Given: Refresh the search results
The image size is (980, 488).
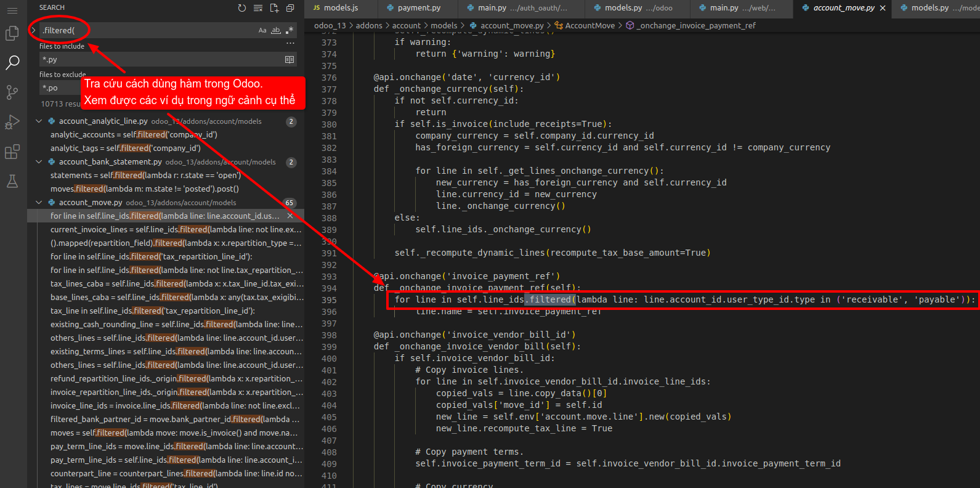Looking at the screenshot, I should [242, 8].
